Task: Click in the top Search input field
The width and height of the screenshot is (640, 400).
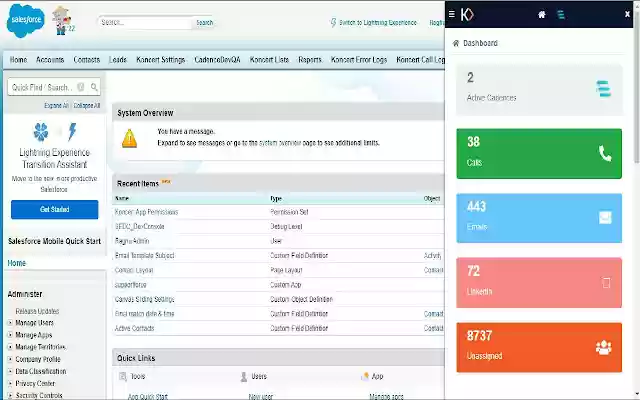Action: [x=145, y=22]
